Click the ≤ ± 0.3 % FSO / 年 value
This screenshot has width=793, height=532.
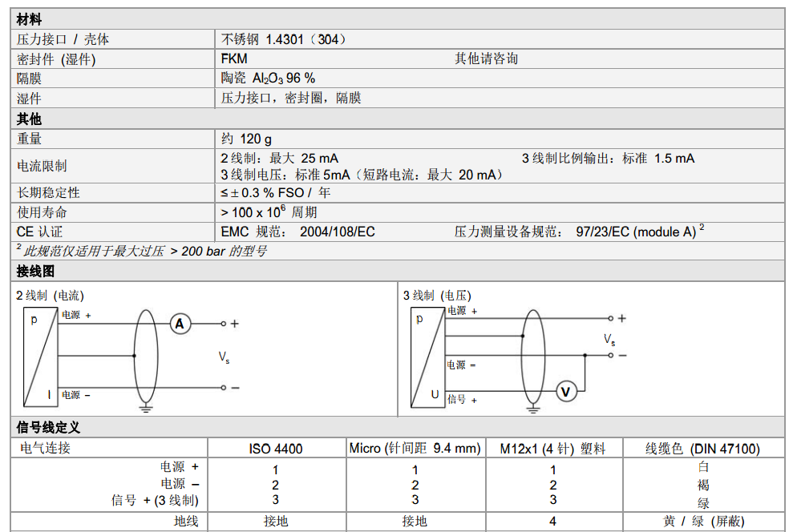pyautogui.click(x=276, y=192)
